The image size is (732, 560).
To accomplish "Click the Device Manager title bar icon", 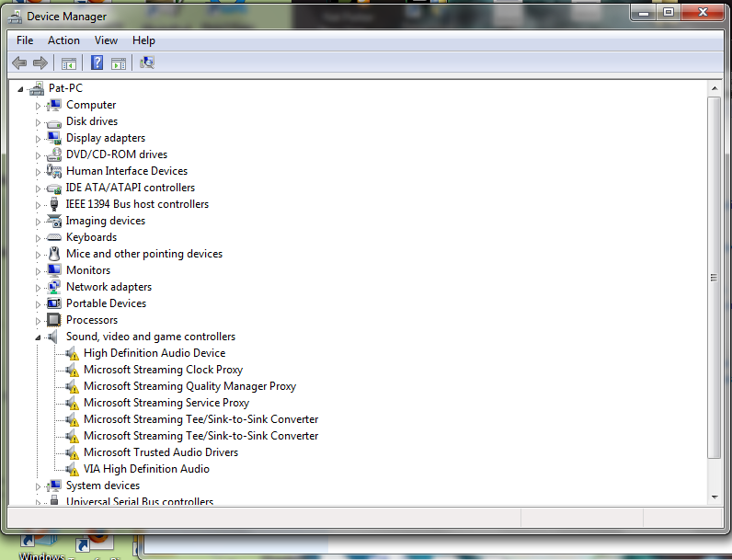I will click(x=16, y=17).
